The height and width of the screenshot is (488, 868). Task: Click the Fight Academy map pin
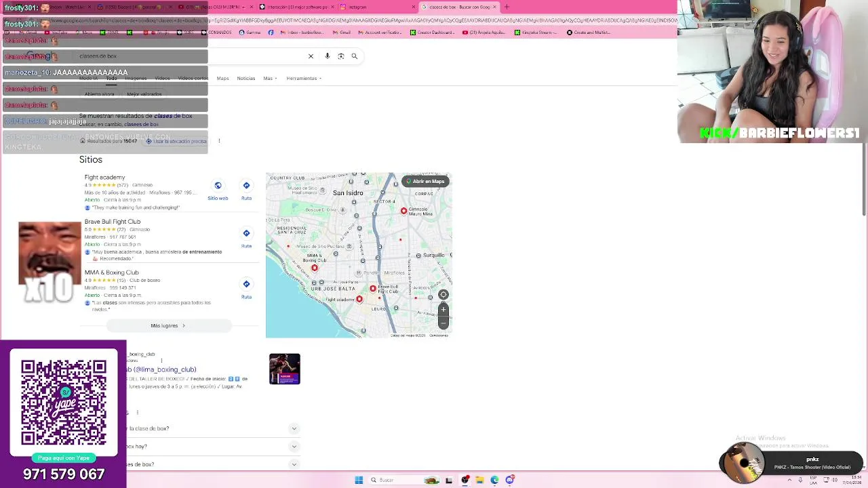click(359, 299)
